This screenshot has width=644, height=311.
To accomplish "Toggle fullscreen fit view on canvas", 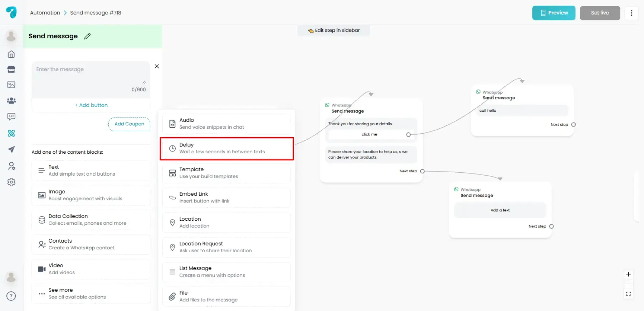I will (628, 294).
